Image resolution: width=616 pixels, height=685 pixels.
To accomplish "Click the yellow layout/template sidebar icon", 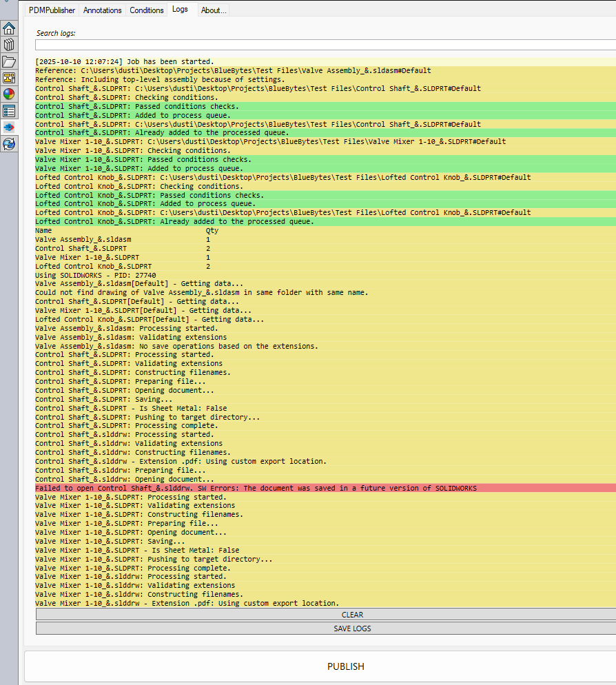I will (8, 77).
